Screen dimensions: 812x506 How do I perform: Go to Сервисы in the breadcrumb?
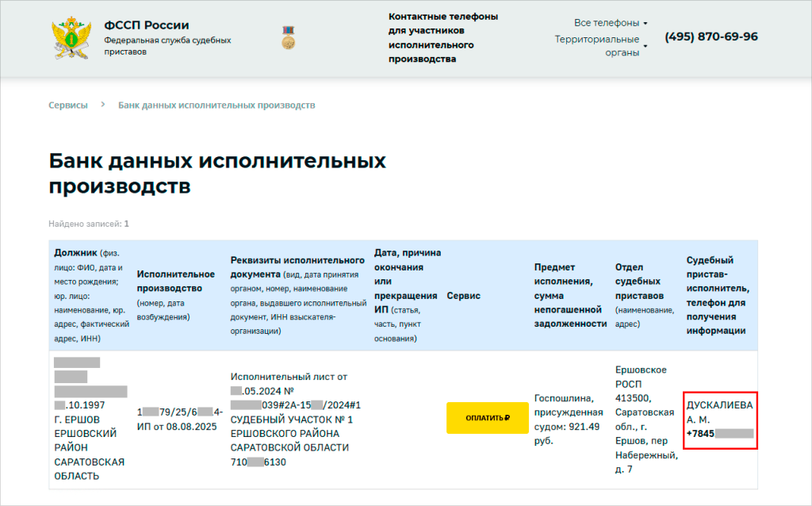point(68,105)
